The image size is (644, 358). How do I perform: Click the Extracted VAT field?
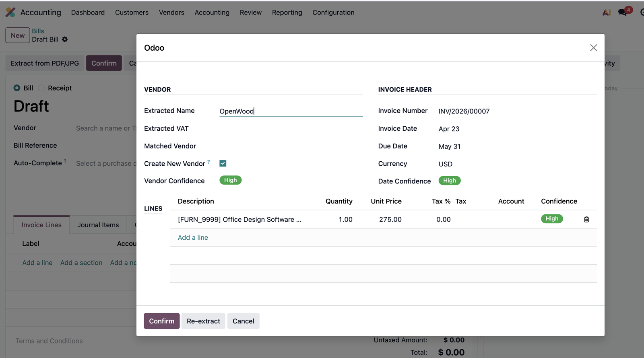[x=291, y=129]
